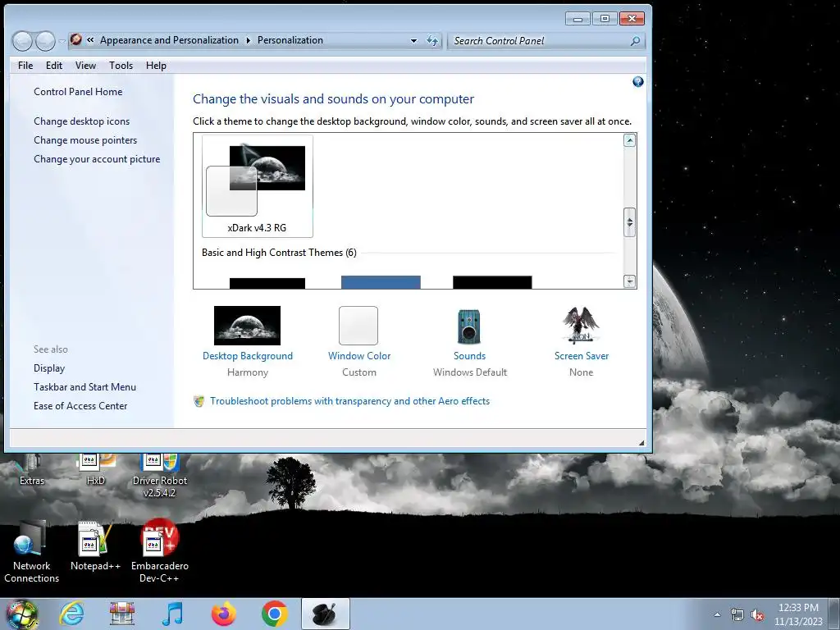840x630 pixels.
Task: Open the Screen Saver icon
Action: 581,325
